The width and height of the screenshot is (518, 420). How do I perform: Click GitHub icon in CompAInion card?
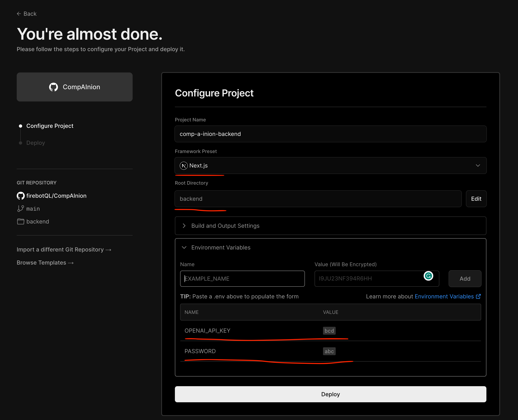point(54,87)
